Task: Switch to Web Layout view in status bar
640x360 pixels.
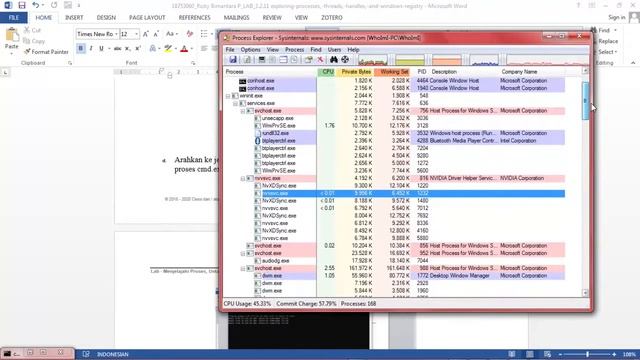Action: (x=547, y=354)
